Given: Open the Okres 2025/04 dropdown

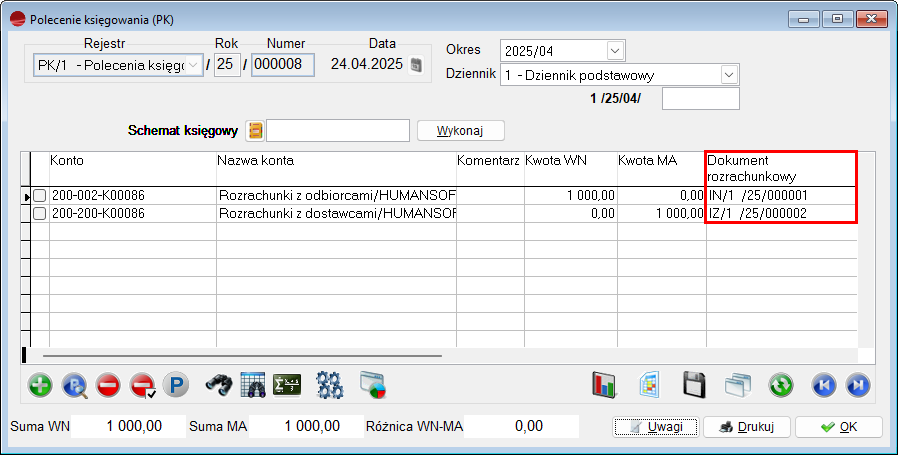Looking at the screenshot, I should [614, 50].
